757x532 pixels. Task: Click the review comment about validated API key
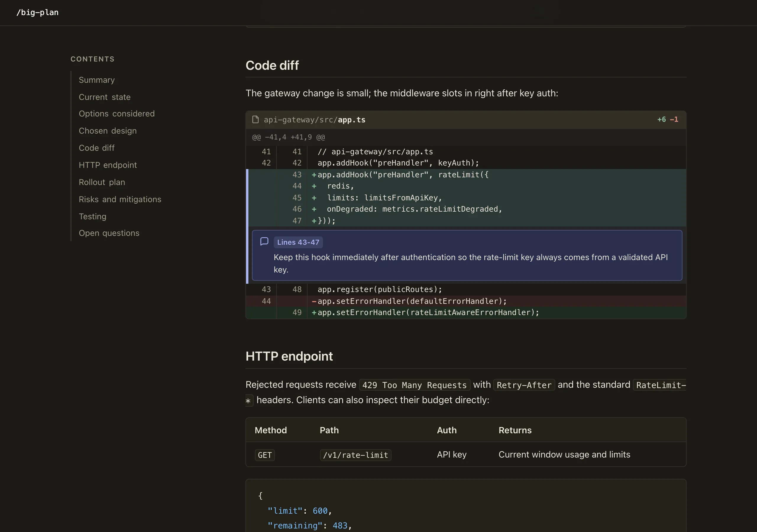[470, 263]
